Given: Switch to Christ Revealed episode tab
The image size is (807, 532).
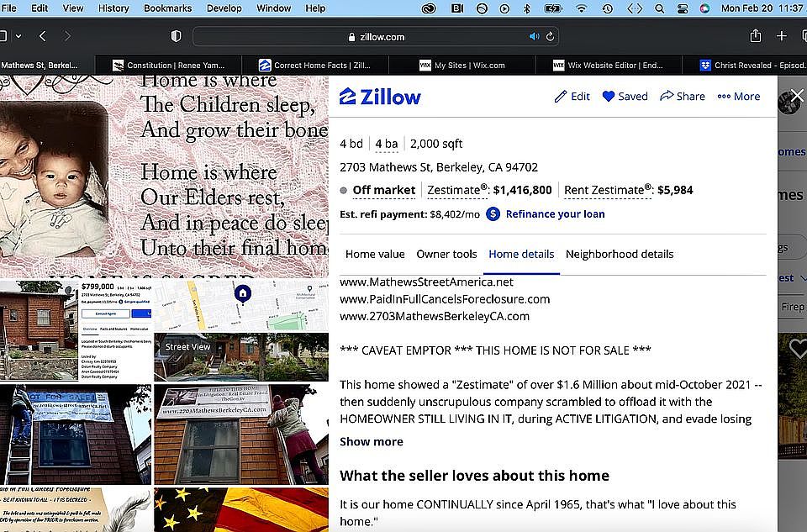Looking at the screenshot, I should coord(745,66).
